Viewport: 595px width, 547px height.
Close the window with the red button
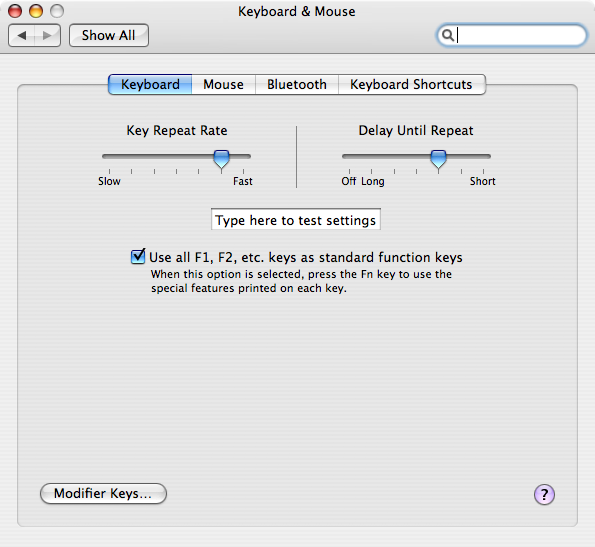pos(15,11)
